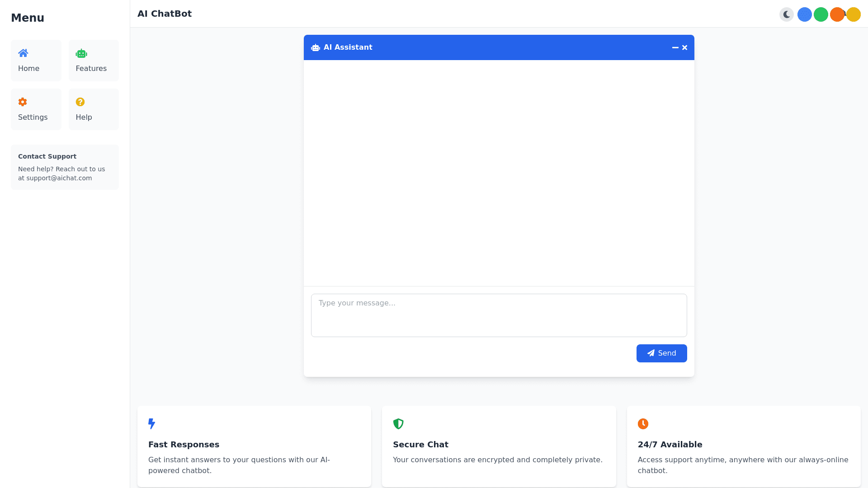Apply the yellow theme color swatch

[x=854, y=14]
